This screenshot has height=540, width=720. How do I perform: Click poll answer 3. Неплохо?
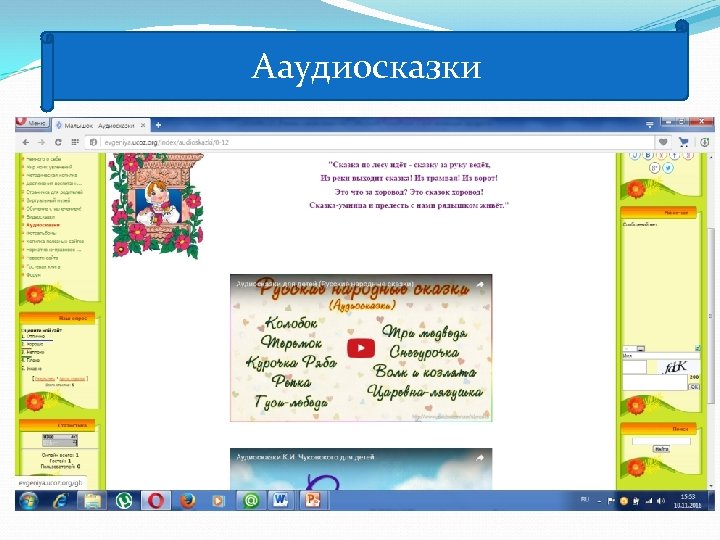pyautogui.click(x=33, y=352)
